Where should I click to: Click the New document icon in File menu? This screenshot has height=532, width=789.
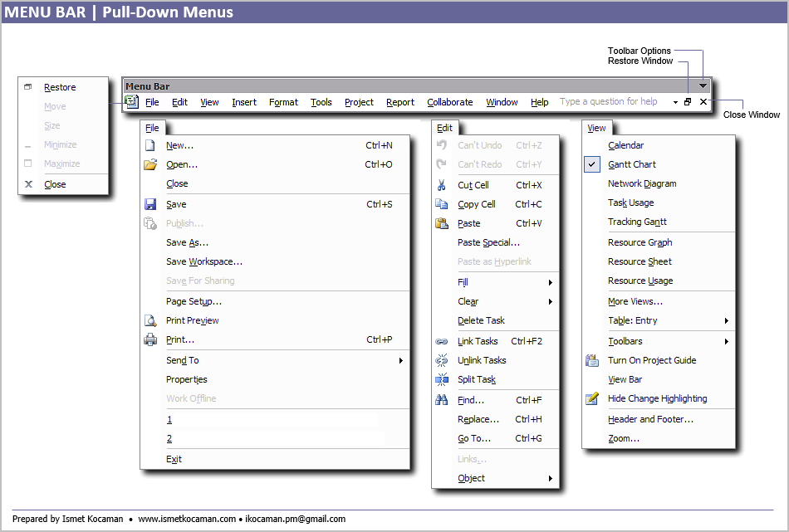(150, 145)
